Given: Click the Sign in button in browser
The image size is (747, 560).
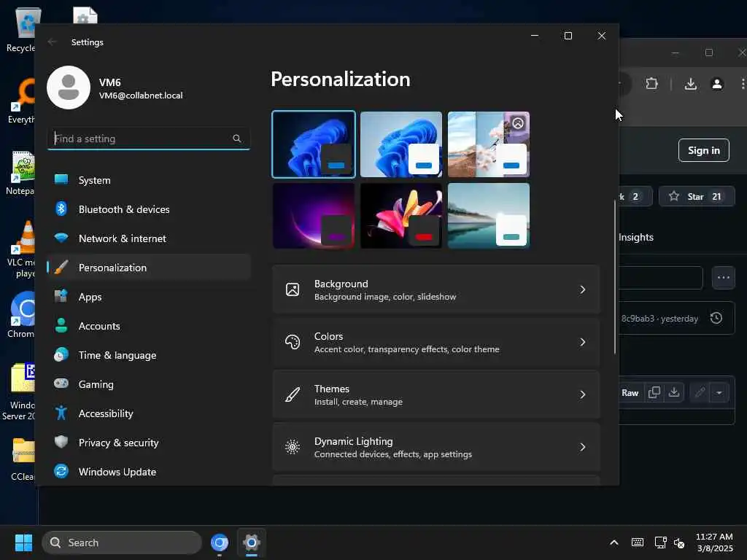Looking at the screenshot, I should click(704, 150).
